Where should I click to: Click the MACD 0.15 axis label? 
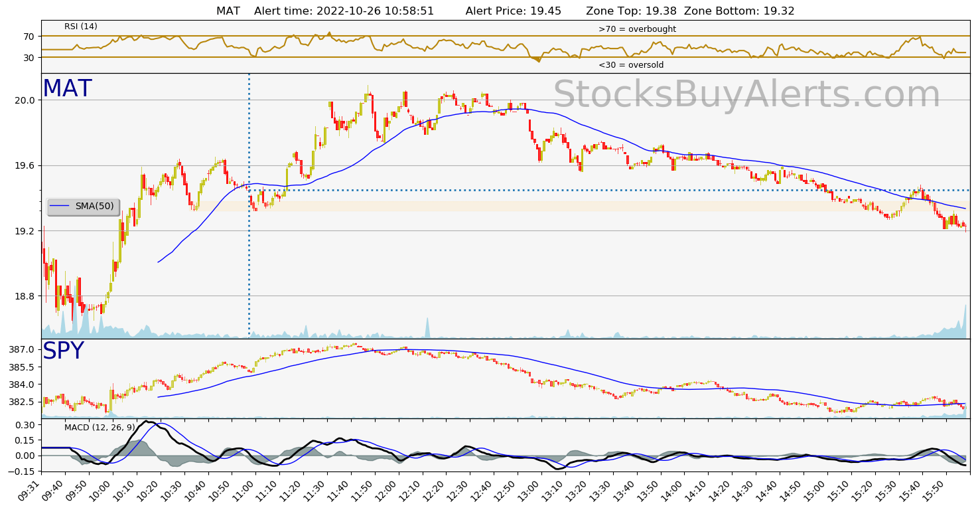point(25,440)
